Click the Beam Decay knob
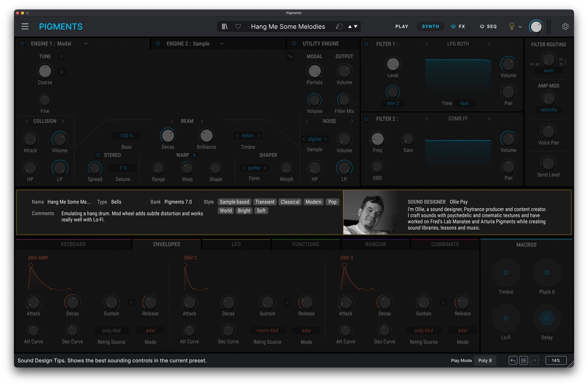This screenshot has width=588, height=386. click(x=168, y=136)
